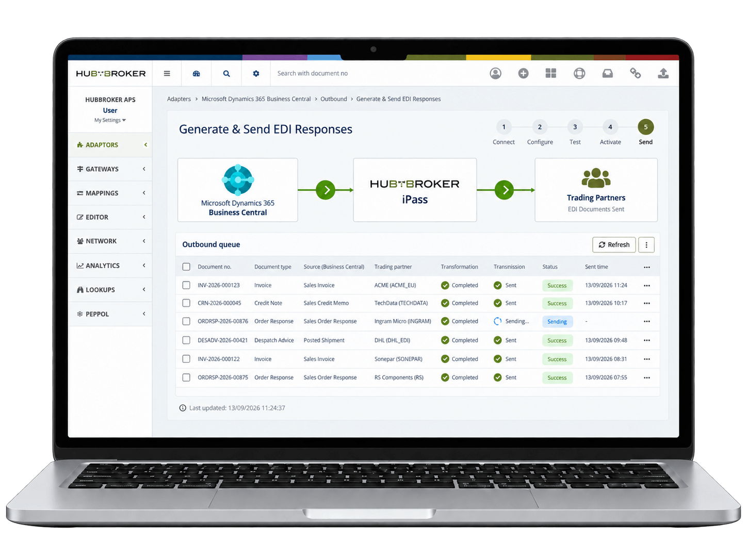Click the chain link icon in header
747x560 pixels.
click(636, 74)
